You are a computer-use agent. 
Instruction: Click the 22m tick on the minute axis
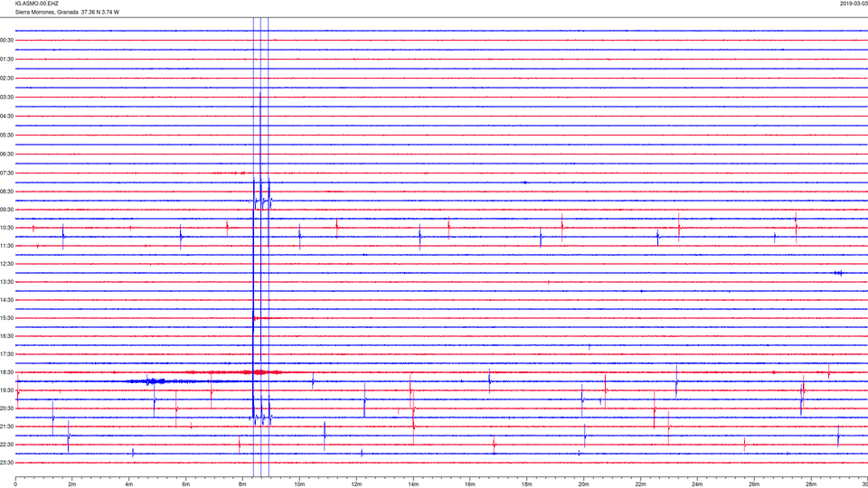tap(640, 484)
